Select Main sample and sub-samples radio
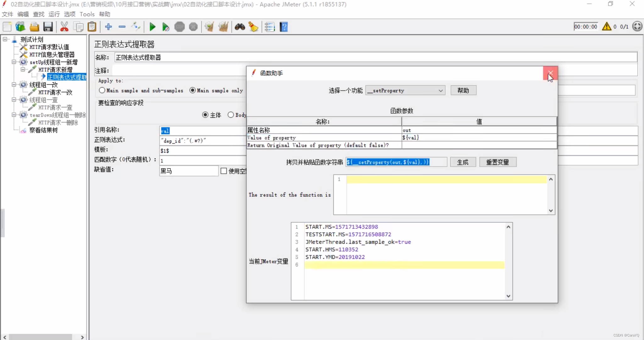This screenshot has width=644, height=340. click(x=102, y=90)
